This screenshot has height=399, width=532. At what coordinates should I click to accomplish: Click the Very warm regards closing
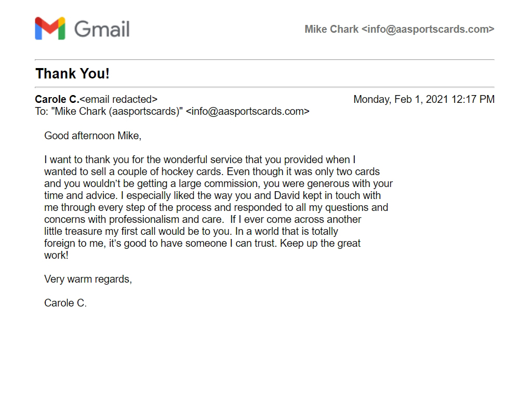88,279
